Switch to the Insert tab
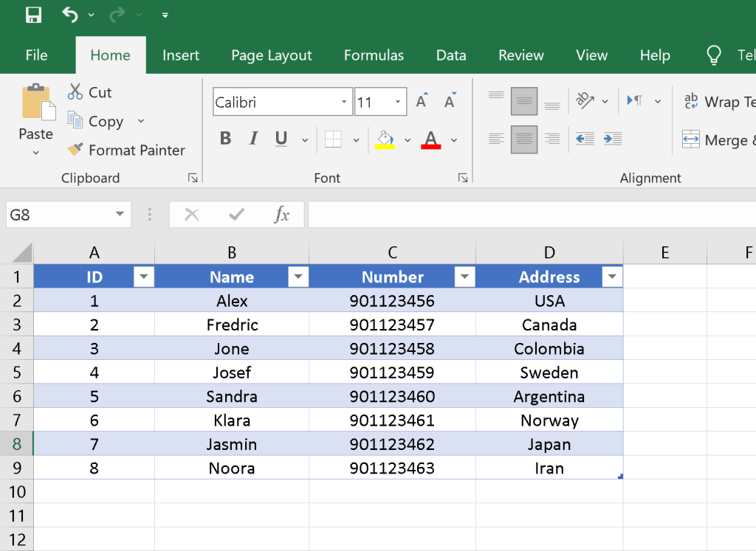This screenshot has width=756, height=551. point(181,55)
